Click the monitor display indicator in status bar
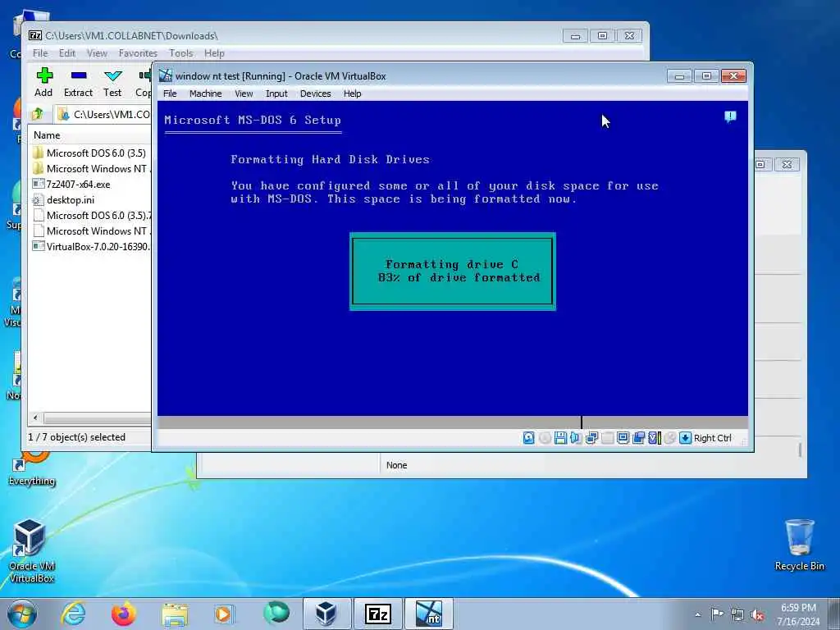The height and width of the screenshot is (630, 840). tap(623, 438)
